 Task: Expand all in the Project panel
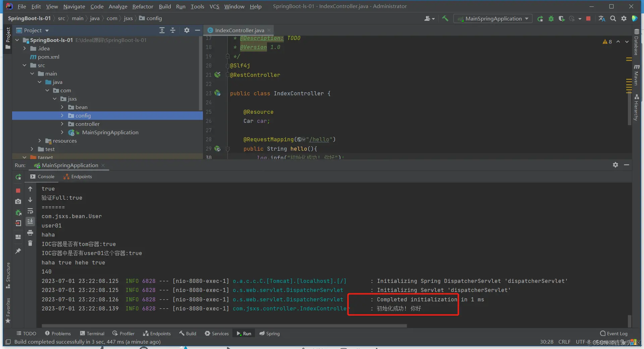pos(162,30)
